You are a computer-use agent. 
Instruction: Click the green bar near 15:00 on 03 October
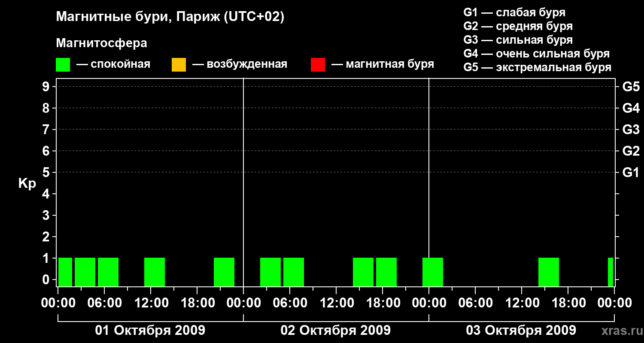pos(549,272)
